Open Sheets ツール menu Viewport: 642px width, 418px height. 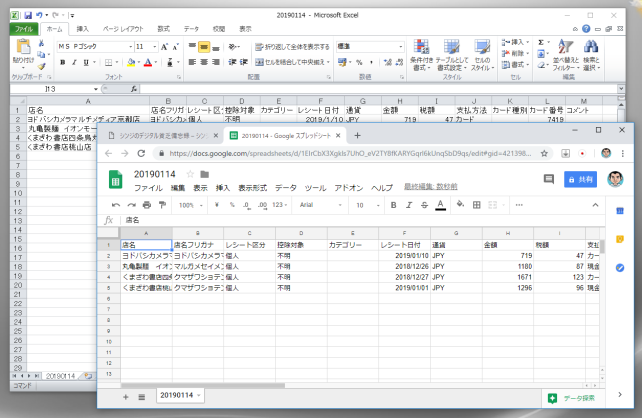coord(315,188)
